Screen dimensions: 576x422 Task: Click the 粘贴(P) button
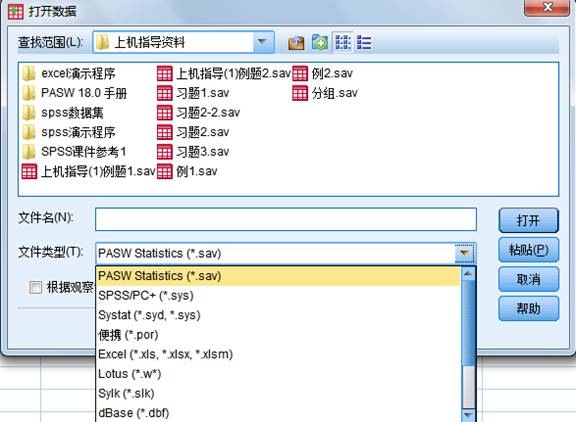click(528, 250)
